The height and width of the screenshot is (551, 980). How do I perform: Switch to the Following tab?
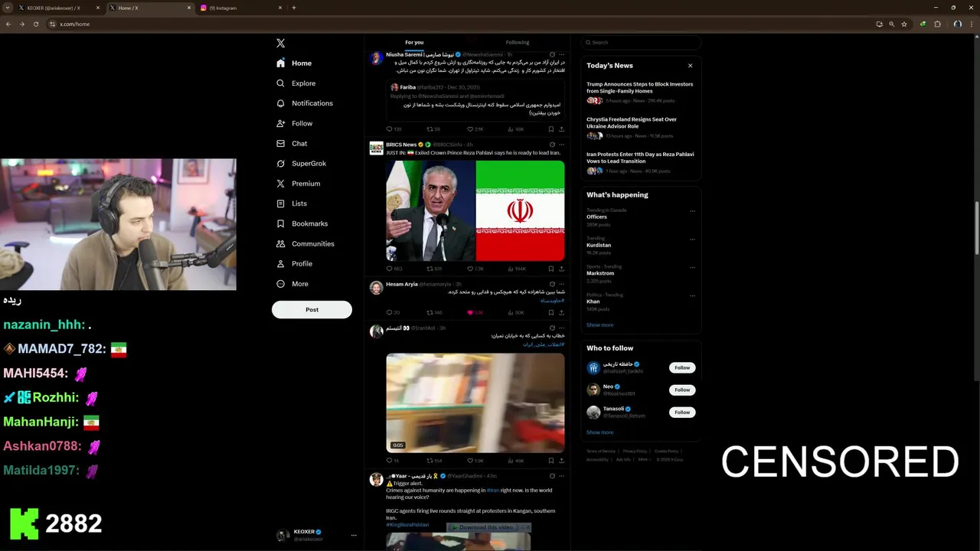(x=518, y=42)
